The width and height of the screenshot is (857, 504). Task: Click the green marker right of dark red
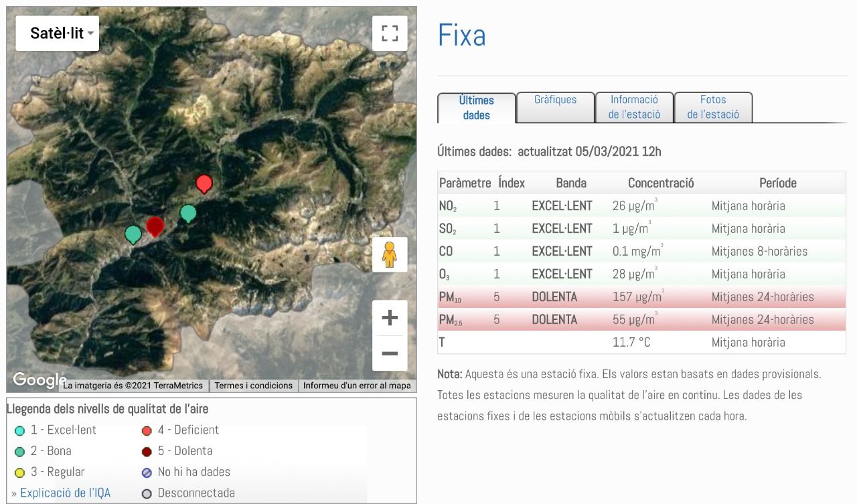(189, 213)
